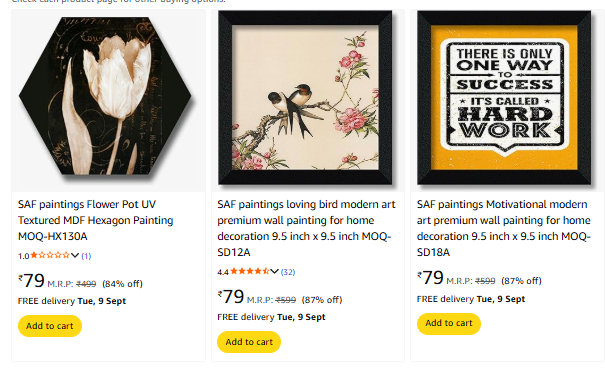Click star rating of Flower Pot painting
Viewport: 605px width, 368px height.
coord(50,255)
